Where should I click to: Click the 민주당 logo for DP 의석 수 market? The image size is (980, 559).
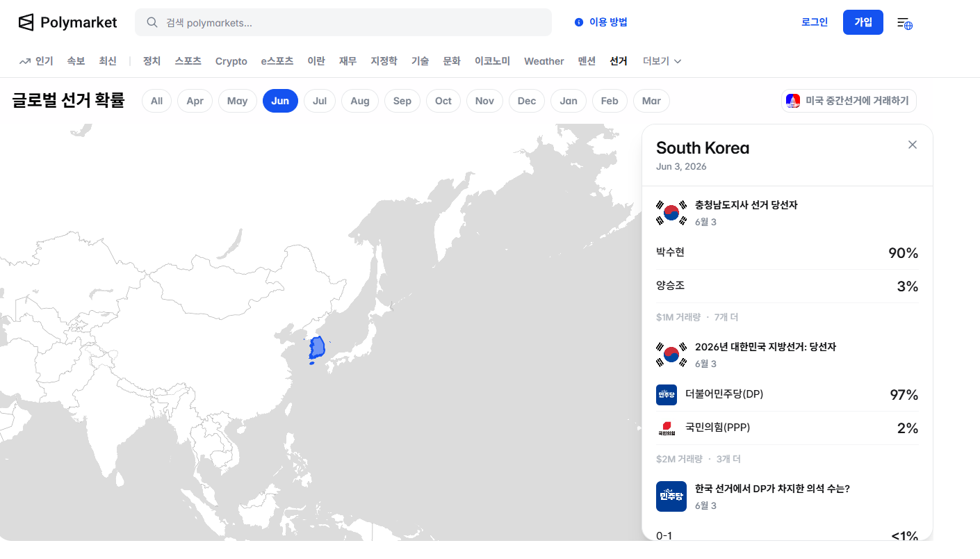click(x=671, y=496)
